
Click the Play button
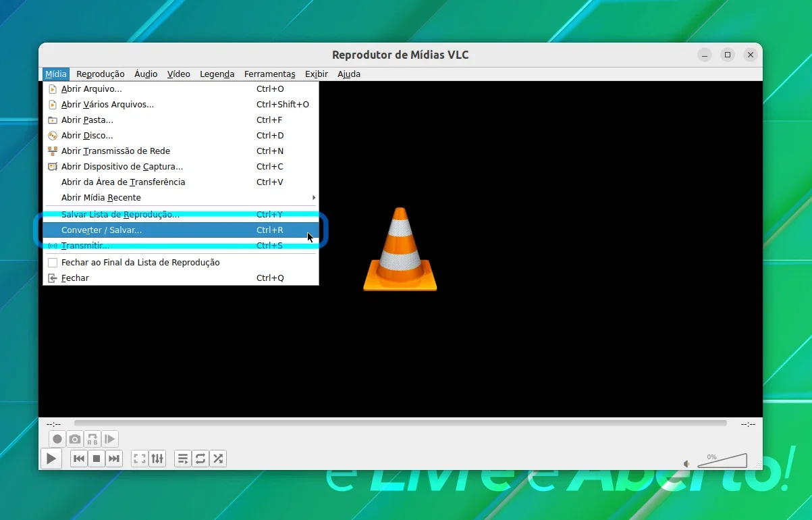[x=51, y=459]
